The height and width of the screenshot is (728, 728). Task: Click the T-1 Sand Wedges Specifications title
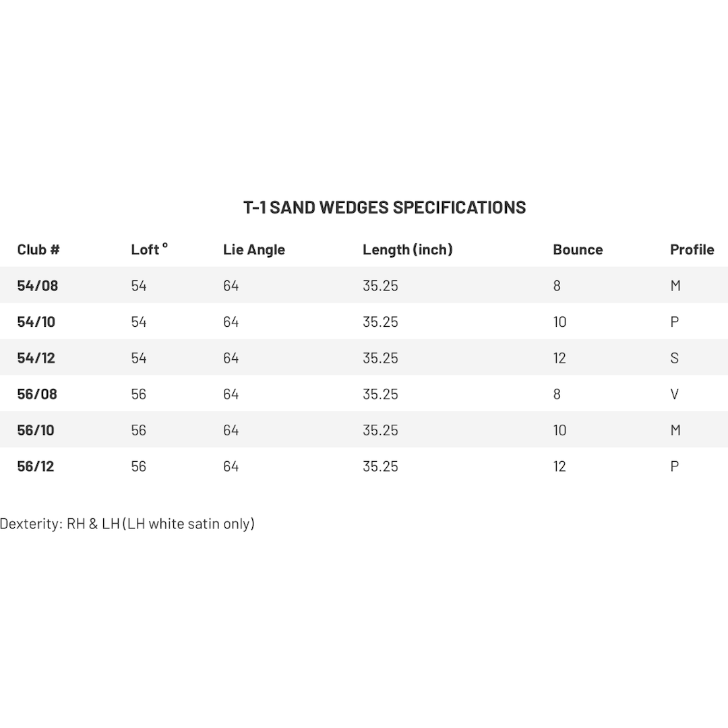(384, 207)
